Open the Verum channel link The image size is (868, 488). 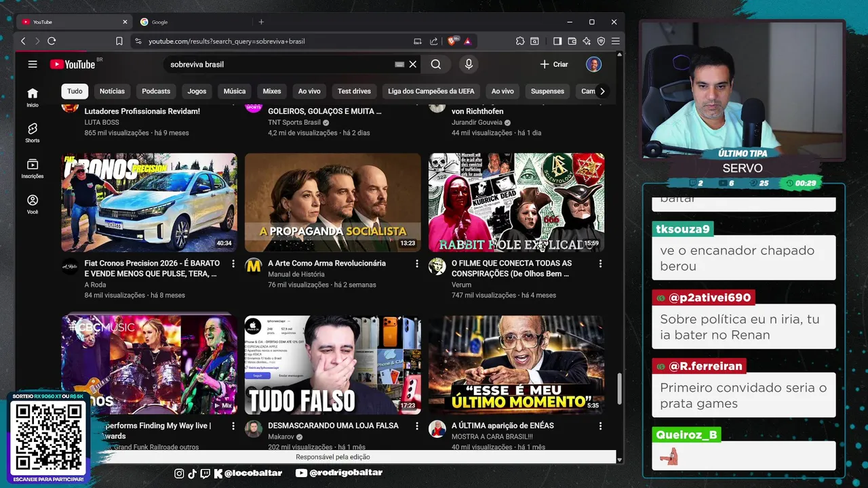tap(461, 285)
